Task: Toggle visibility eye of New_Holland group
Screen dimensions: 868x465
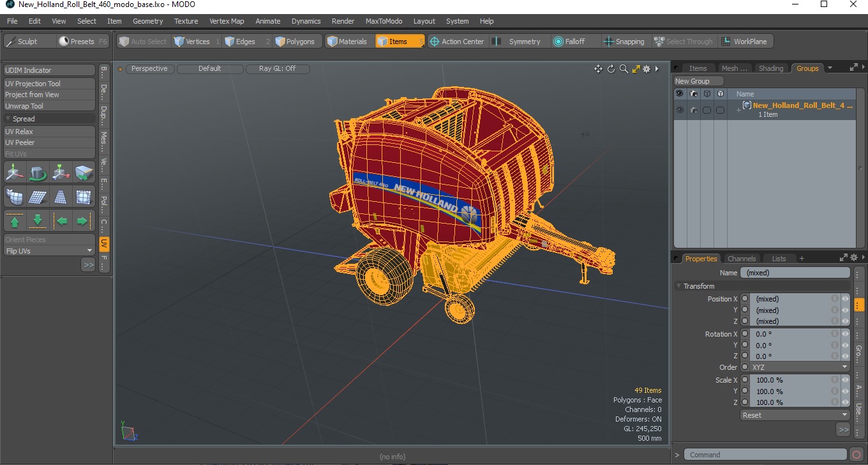Action: pos(680,110)
